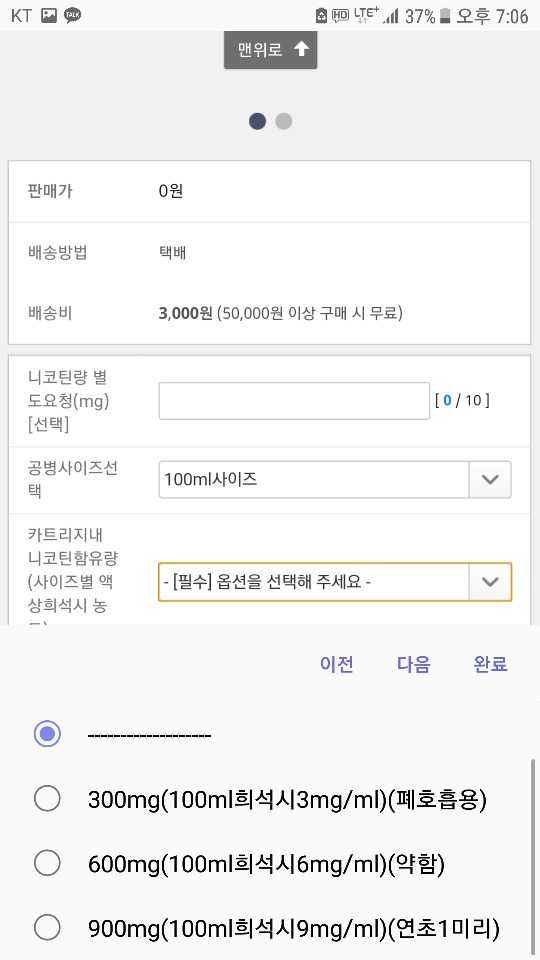Select 300mg 폐호흡용 radio option
Image resolution: width=540 pixels, height=960 pixels.
[x=47, y=798]
